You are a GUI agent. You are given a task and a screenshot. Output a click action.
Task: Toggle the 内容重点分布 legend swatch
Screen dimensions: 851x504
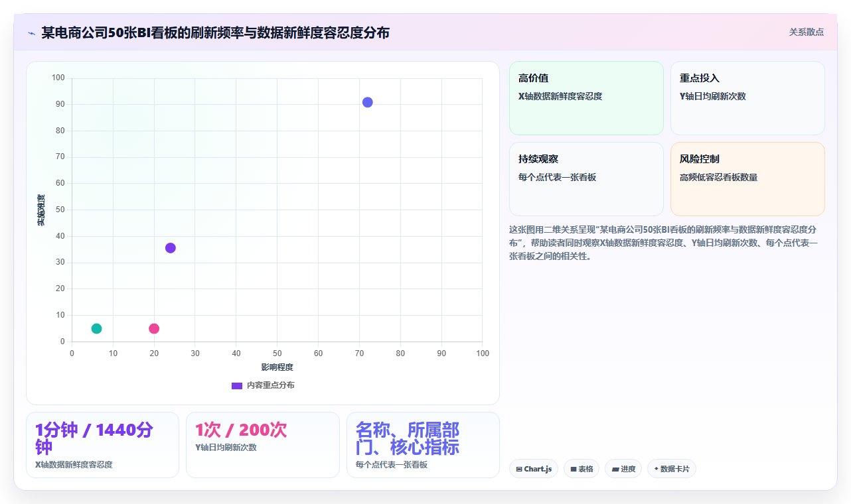[237, 385]
